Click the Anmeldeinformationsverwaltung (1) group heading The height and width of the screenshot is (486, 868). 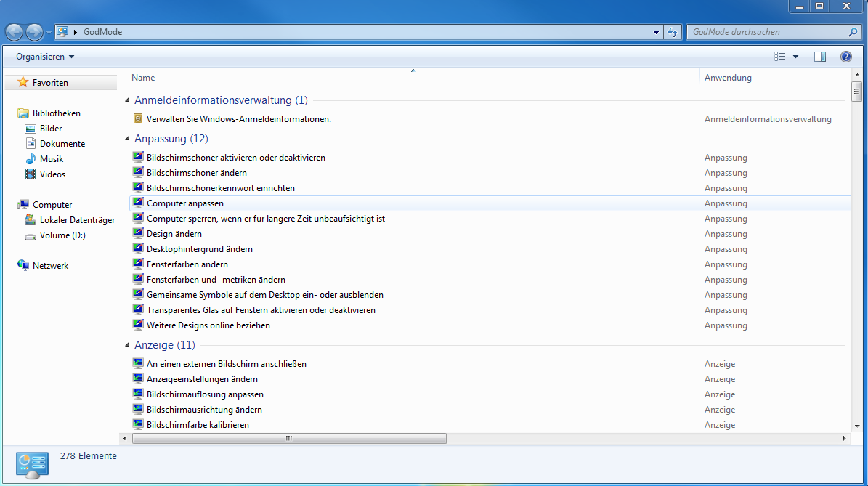221,100
